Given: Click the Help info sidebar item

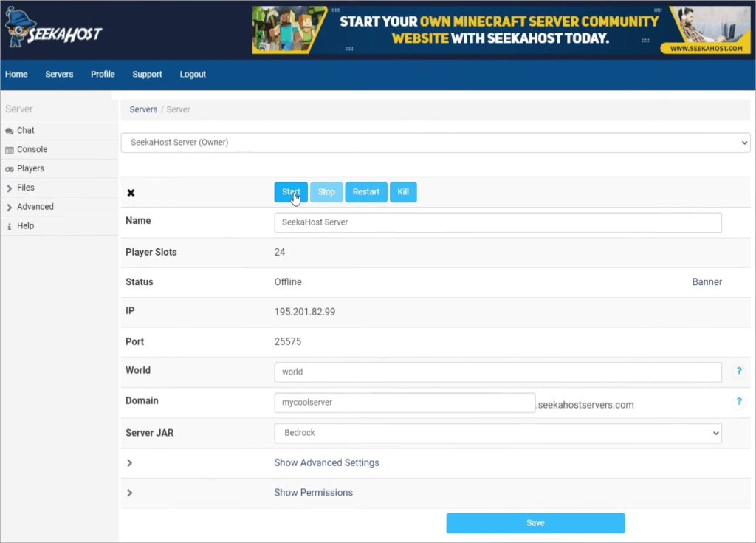Looking at the screenshot, I should (25, 226).
